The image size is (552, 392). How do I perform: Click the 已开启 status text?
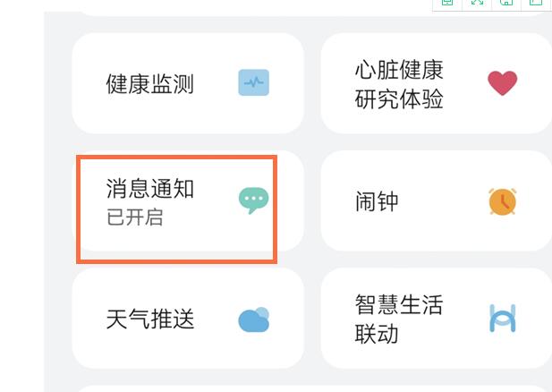pos(135,217)
